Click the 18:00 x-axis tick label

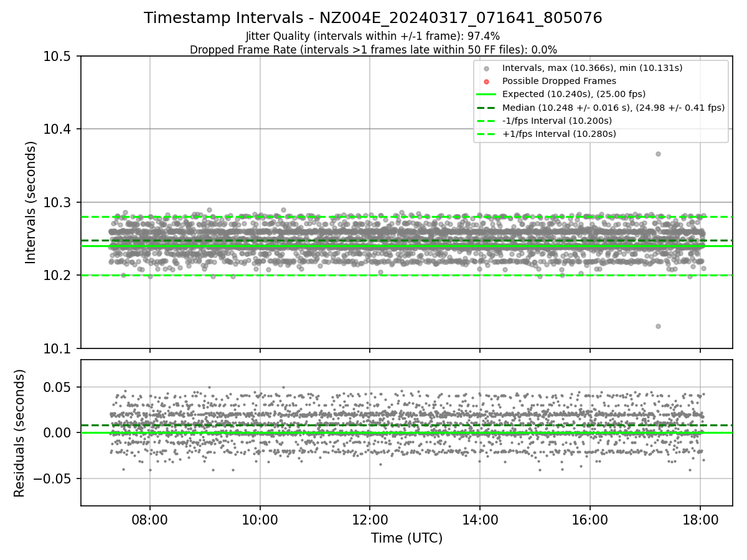tap(700, 519)
